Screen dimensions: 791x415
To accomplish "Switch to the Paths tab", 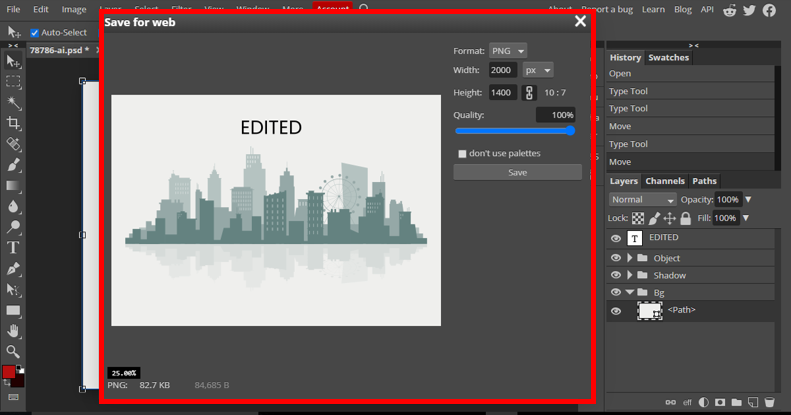I will [704, 181].
